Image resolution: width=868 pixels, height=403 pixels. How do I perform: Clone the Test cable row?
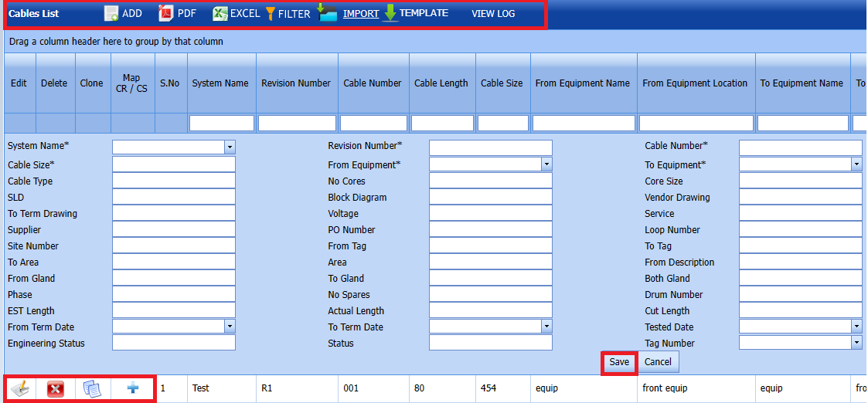[92, 389]
